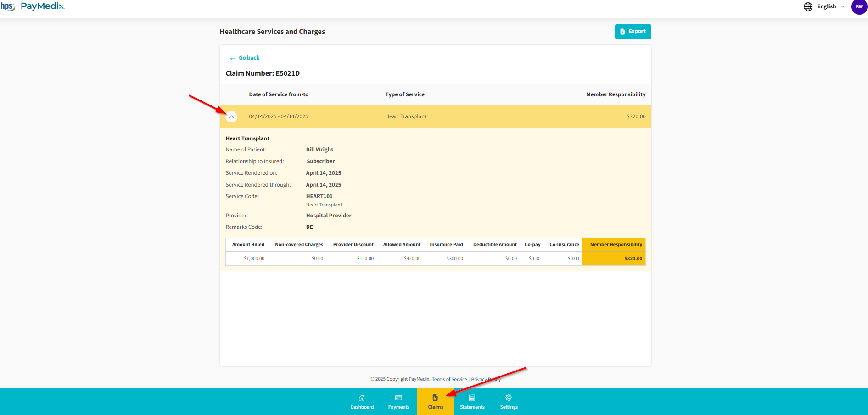Open the English language dropdown
Screen dimensions: 868x415
826,6
